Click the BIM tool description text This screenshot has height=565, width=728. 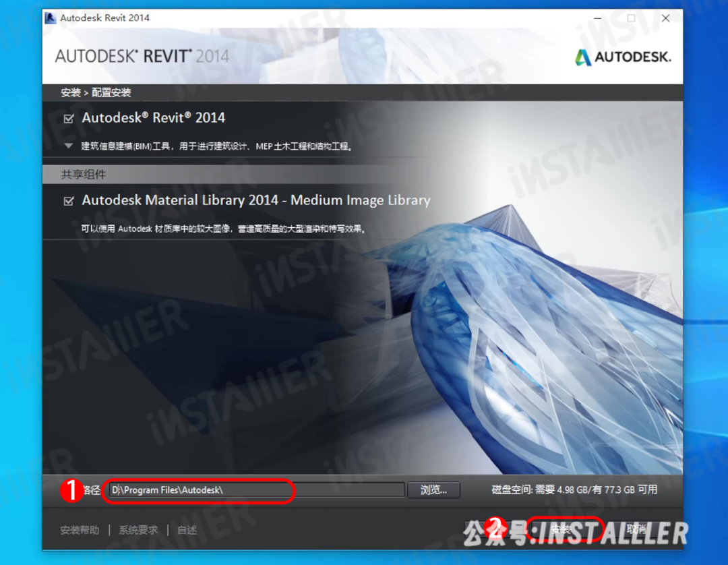tap(217, 146)
